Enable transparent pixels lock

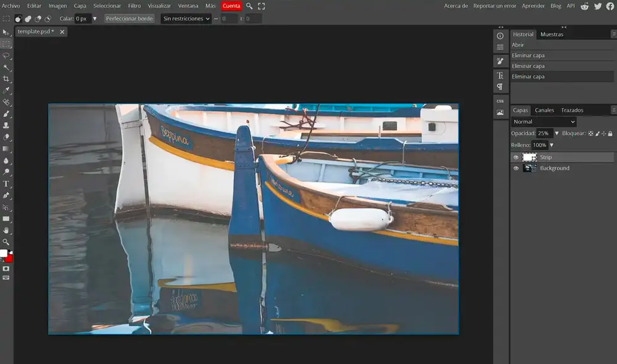click(591, 133)
